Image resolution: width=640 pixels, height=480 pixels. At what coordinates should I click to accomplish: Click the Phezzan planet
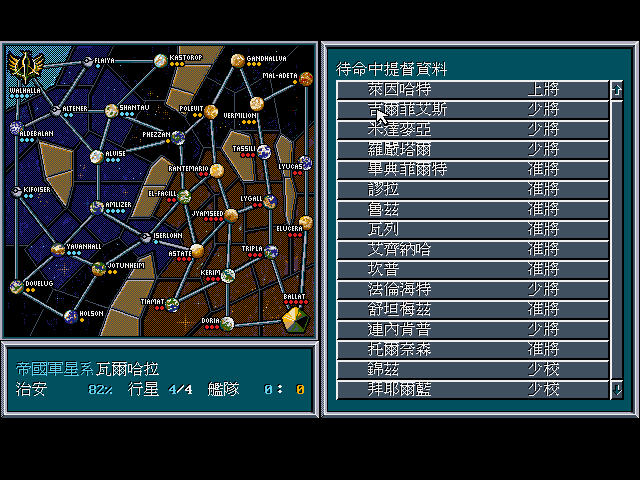tap(178, 138)
